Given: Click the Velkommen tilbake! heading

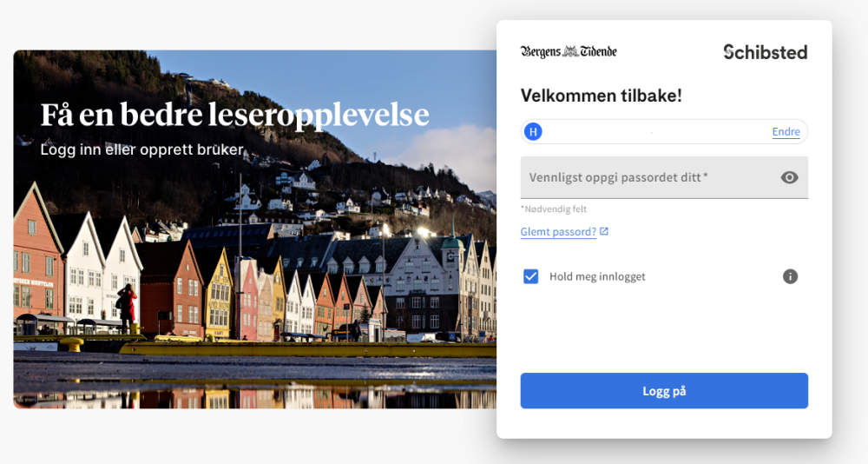Looking at the screenshot, I should (602, 96).
